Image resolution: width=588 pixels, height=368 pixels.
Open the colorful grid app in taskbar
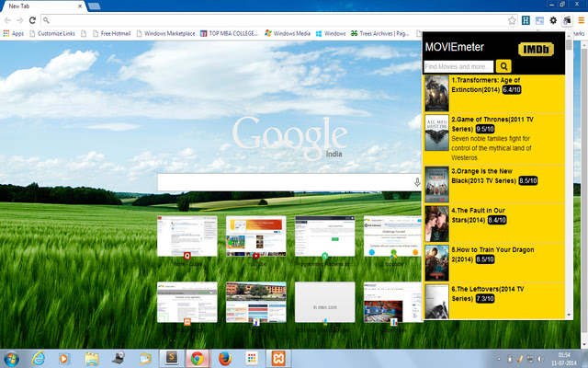pos(252,359)
